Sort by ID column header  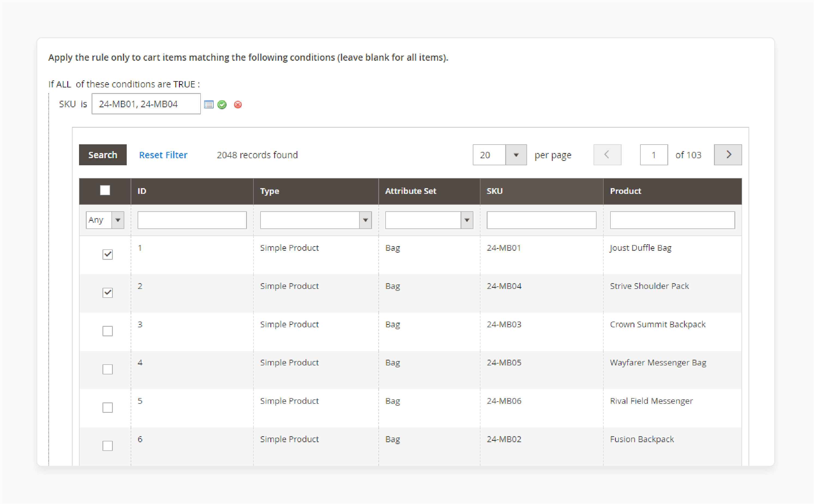pos(192,191)
